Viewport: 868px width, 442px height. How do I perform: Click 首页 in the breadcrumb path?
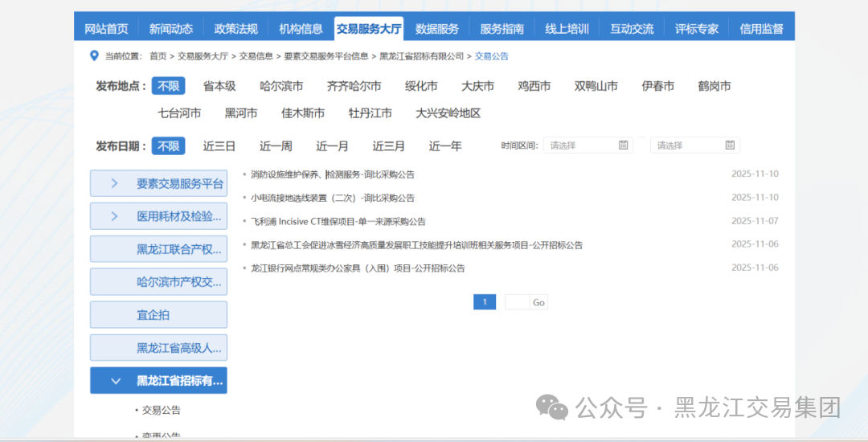(x=158, y=56)
